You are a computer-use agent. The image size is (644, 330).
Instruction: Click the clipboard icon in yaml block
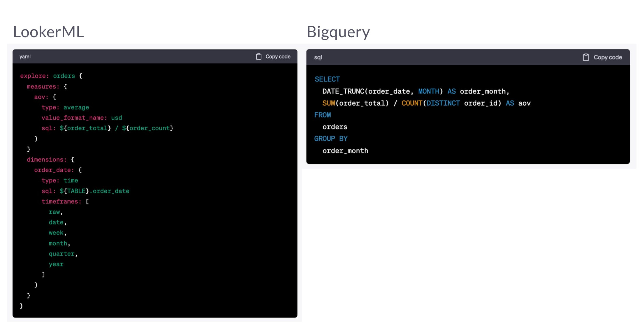tap(258, 56)
